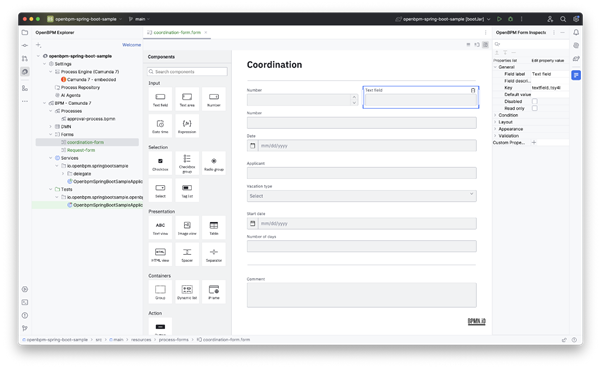This screenshot has height=369, width=601.
Task: Pick the Separator component
Action: [214, 254]
